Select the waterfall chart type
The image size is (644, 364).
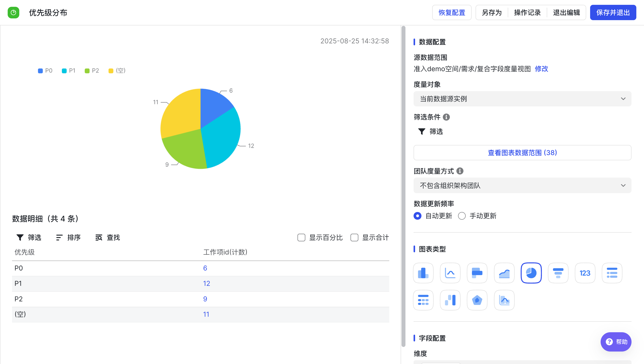450,300
